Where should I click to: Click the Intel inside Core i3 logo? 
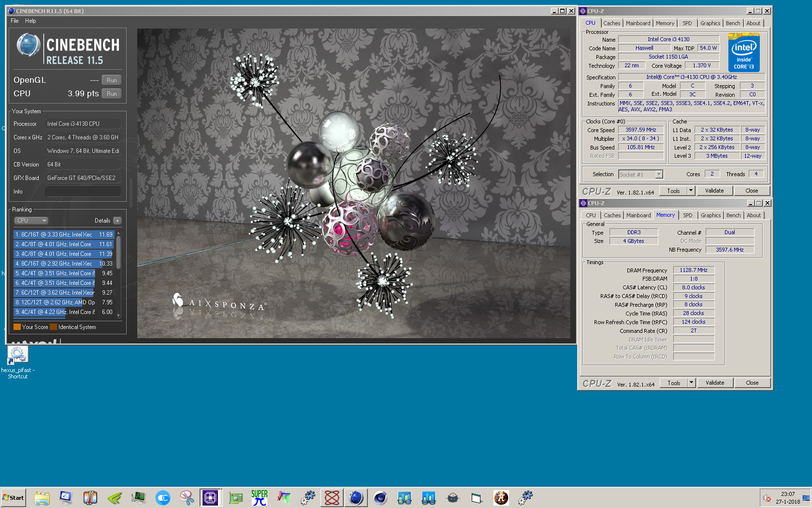point(744,52)
